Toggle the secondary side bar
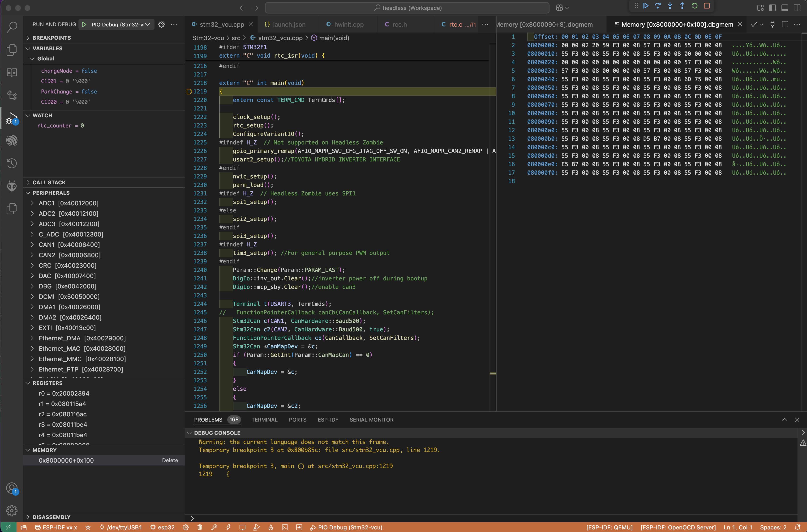Screen dimensions: 807x532 [x=797, y=8]
